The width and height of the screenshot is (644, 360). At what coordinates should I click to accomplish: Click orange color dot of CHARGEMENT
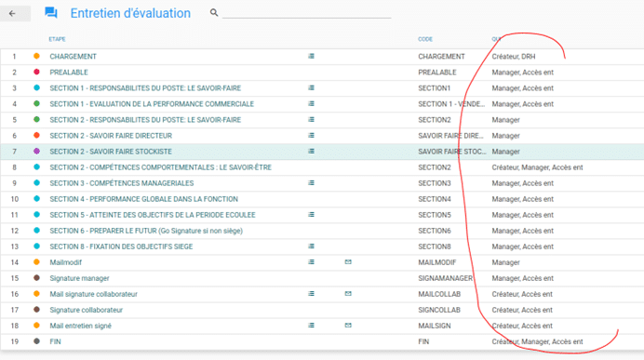pos(36,56)
